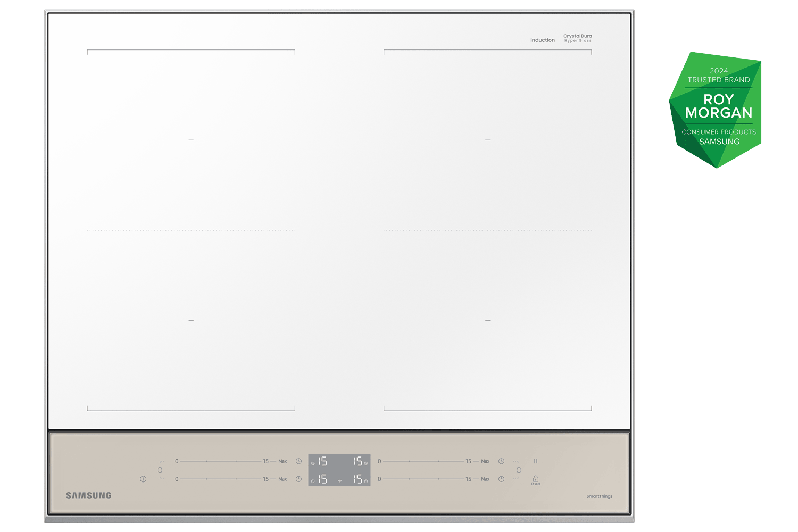Viewport: 798px width, 532px height.
Task: Tap the left Flex Zone link icon
Action: [161, 470]
